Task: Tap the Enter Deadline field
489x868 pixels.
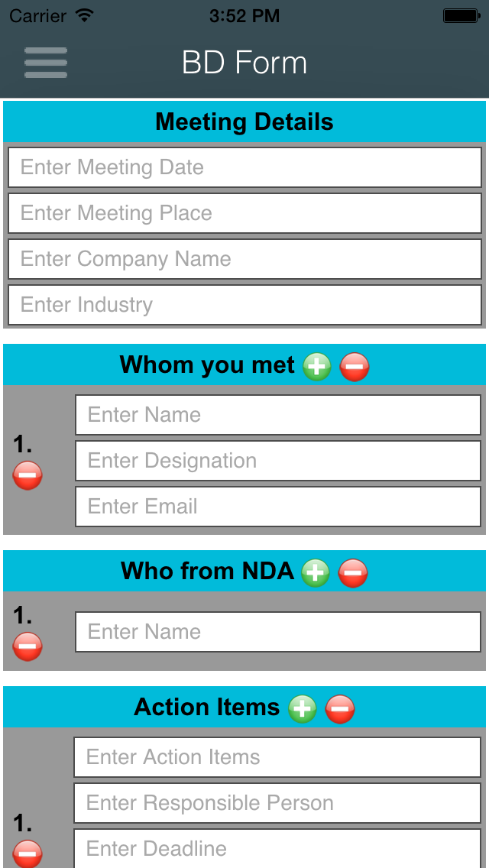Action: pos(277,848)
